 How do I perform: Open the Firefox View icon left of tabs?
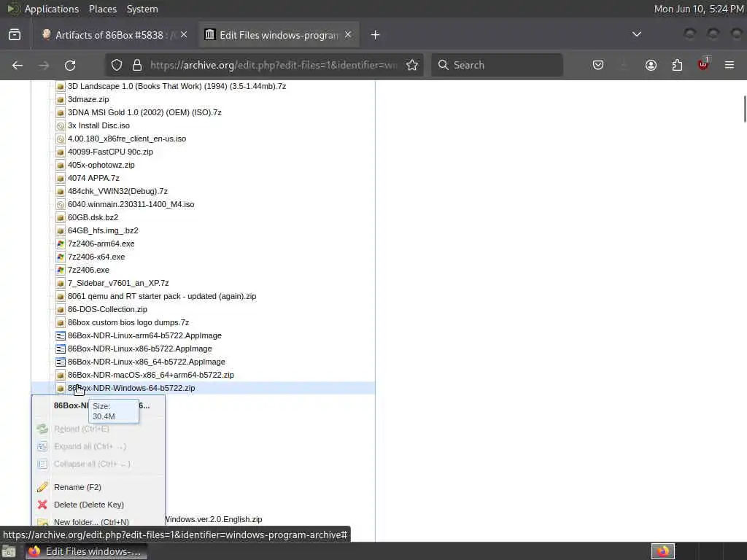click(x=15, y=35)
